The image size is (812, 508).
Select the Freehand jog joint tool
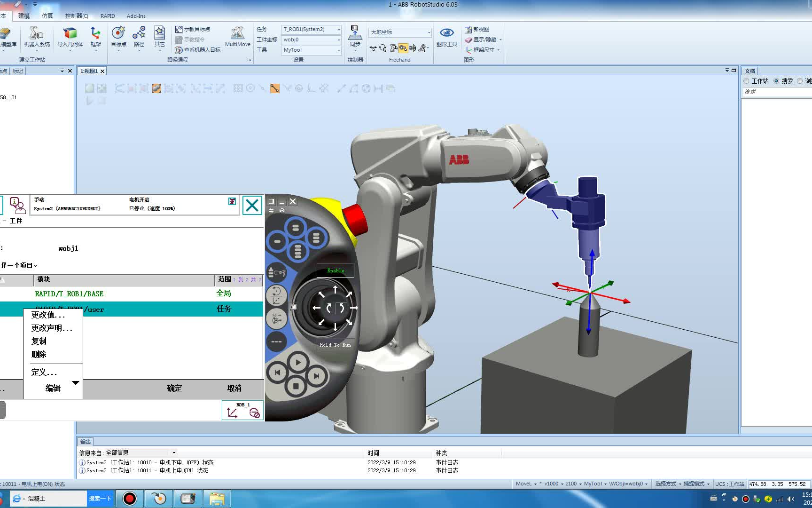tap(393, 48)
